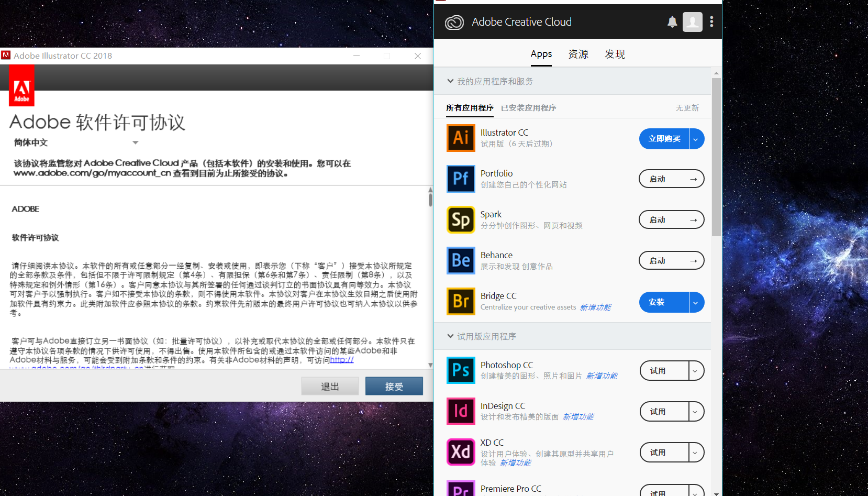Launch Portfolio with its 启动 button
This screenshot has width=868, height=496.
(672, 179)
